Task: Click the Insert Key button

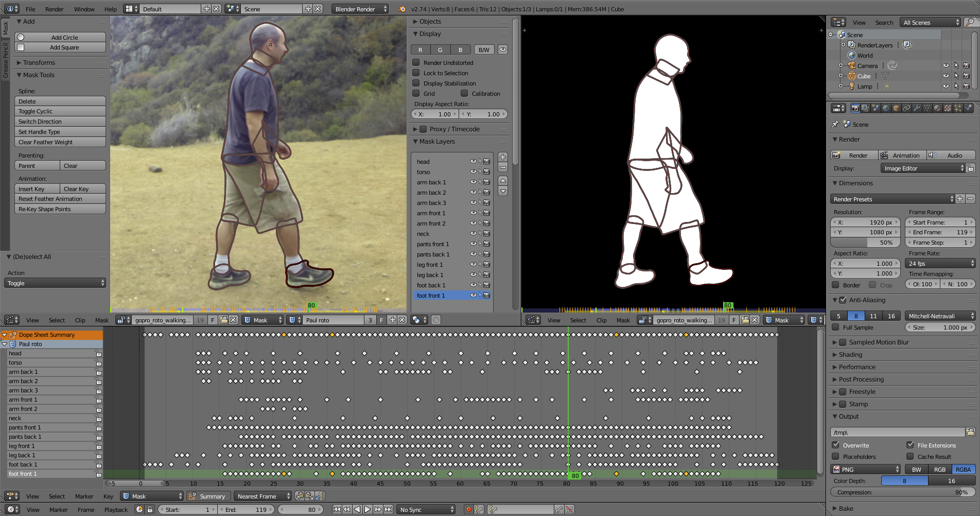Action: point(37,189)
